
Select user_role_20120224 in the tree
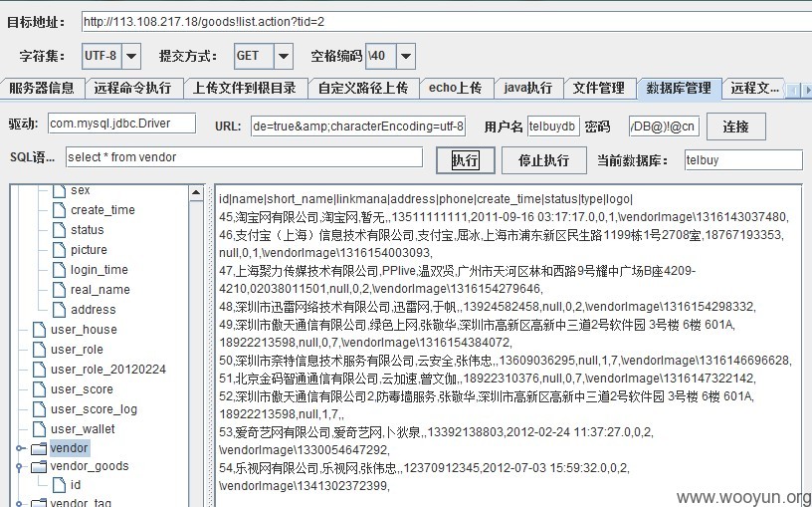(108, 370)
